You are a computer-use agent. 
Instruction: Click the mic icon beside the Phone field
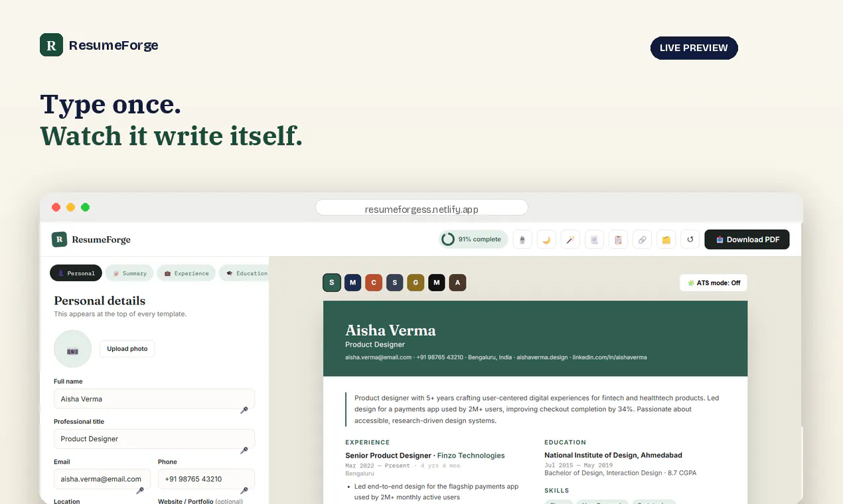[244, 491]
